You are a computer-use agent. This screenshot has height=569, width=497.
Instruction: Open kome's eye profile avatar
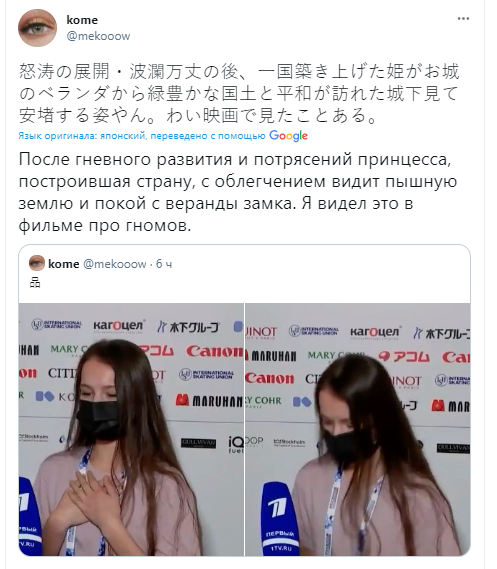(37, 28)
